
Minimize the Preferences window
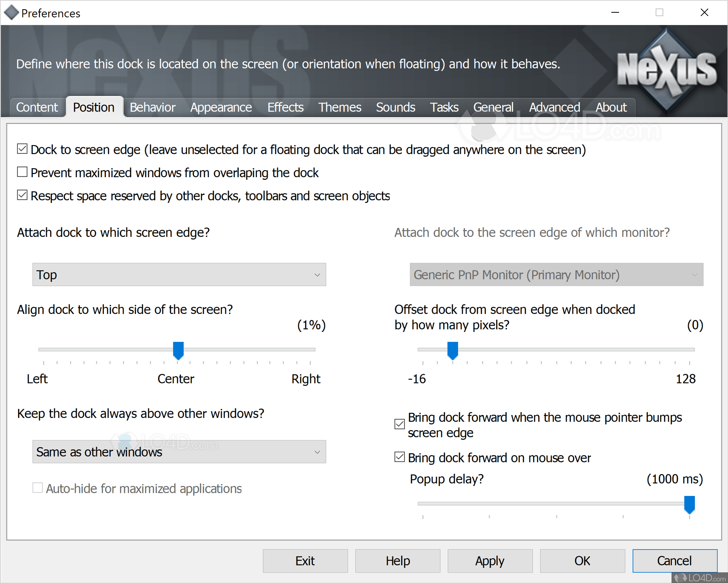point(615,13)
